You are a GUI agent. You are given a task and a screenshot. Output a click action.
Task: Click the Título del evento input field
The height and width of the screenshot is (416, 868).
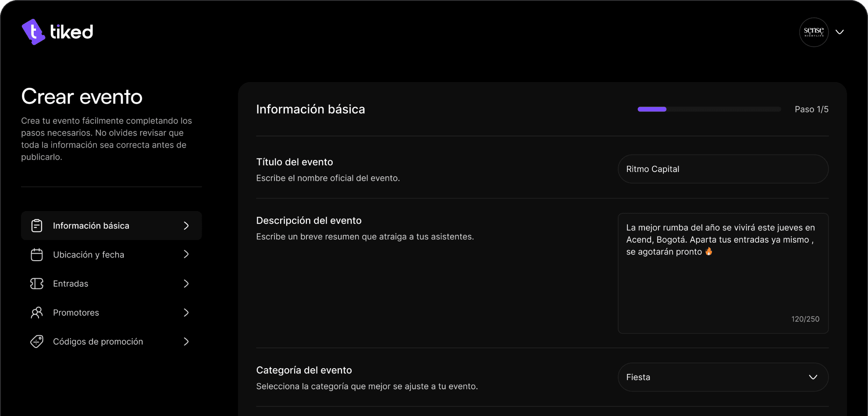(x=722, y=169)
